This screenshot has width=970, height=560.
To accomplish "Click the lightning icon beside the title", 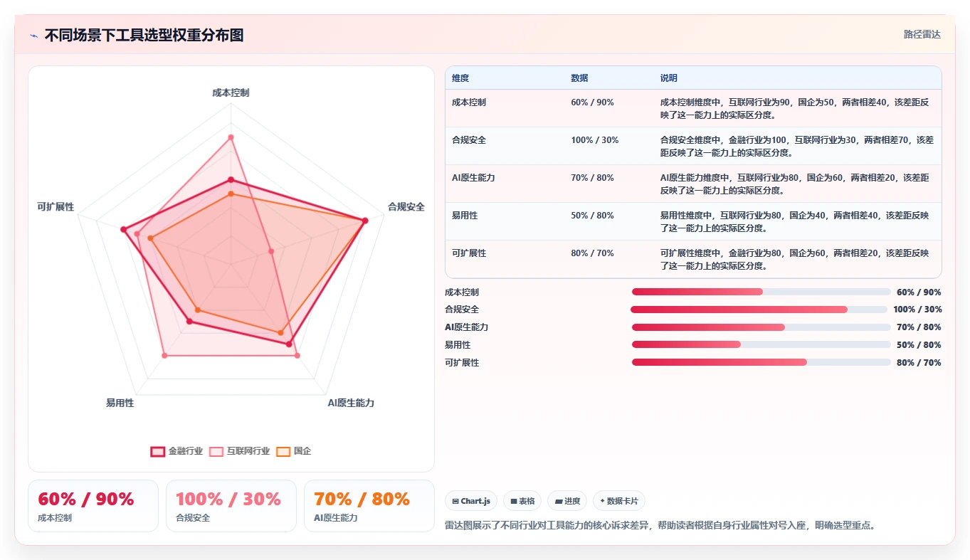I will [34, 36].
